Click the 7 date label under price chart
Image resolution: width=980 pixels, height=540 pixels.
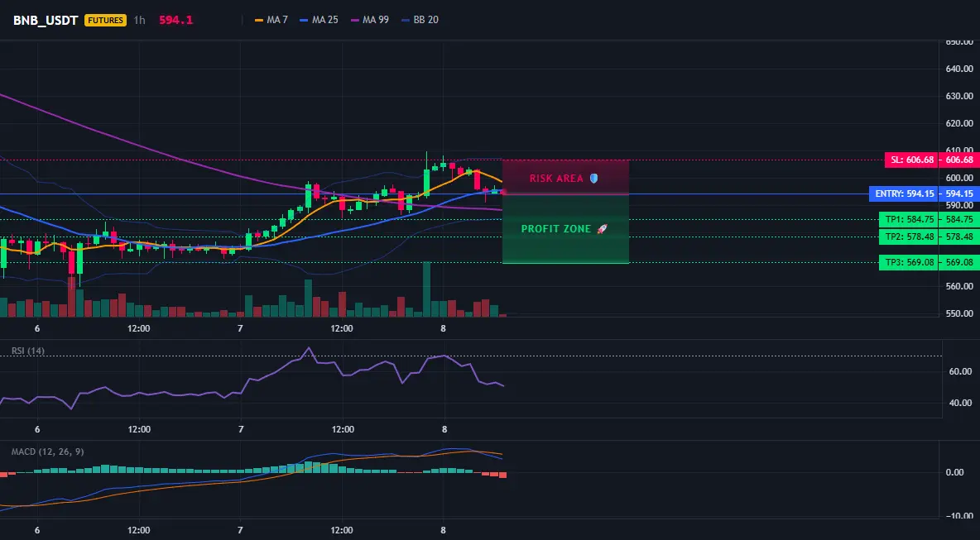pyautogui.click(x=241, y=328)
